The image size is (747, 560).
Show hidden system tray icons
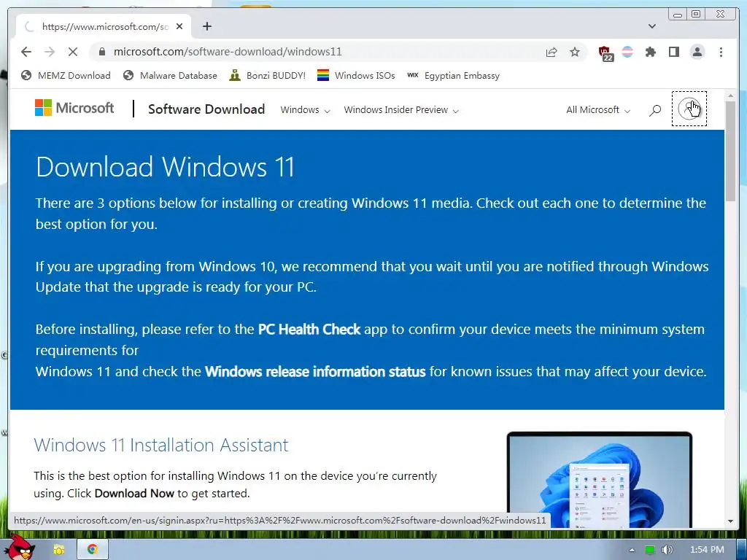pos(632,550)
